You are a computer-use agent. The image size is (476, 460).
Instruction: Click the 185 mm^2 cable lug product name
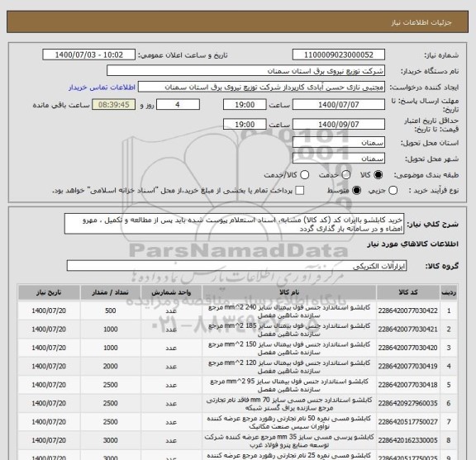click(289, 330)
